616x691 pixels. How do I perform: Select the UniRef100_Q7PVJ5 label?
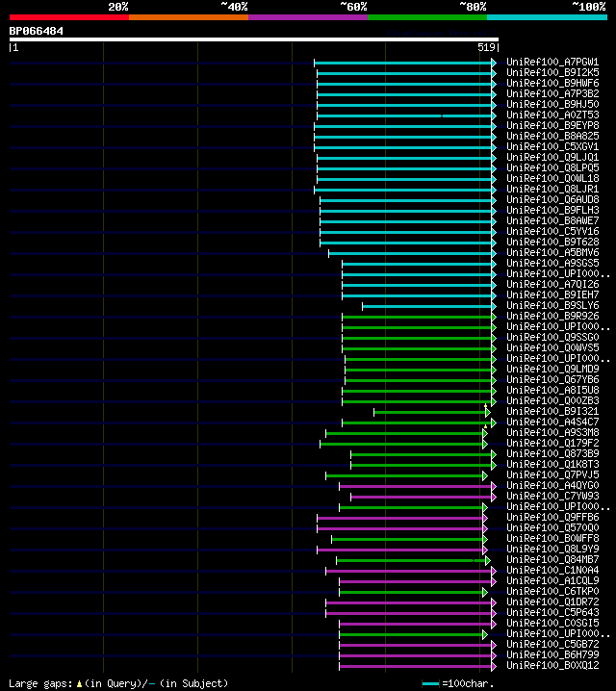(552, 474)
